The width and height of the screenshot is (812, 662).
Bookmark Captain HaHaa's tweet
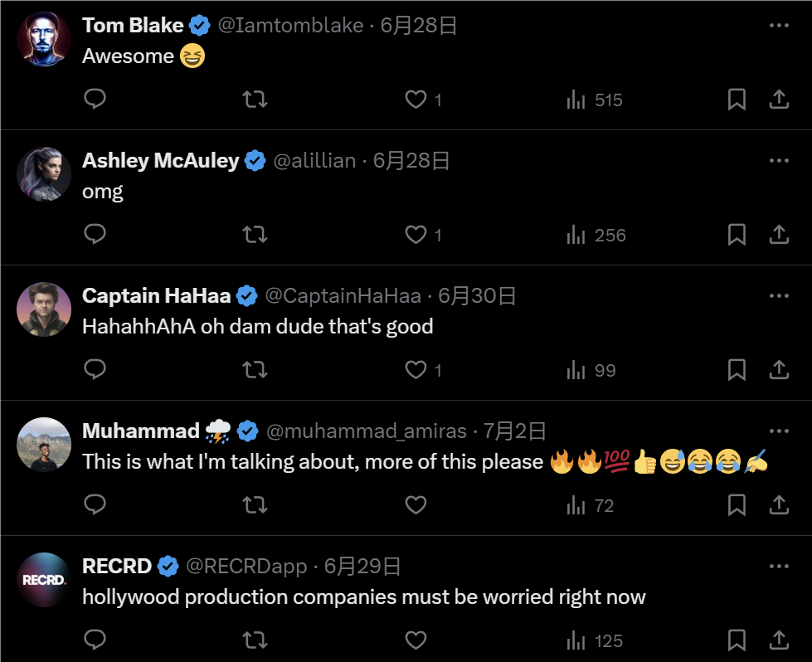(x=737, y=370)
